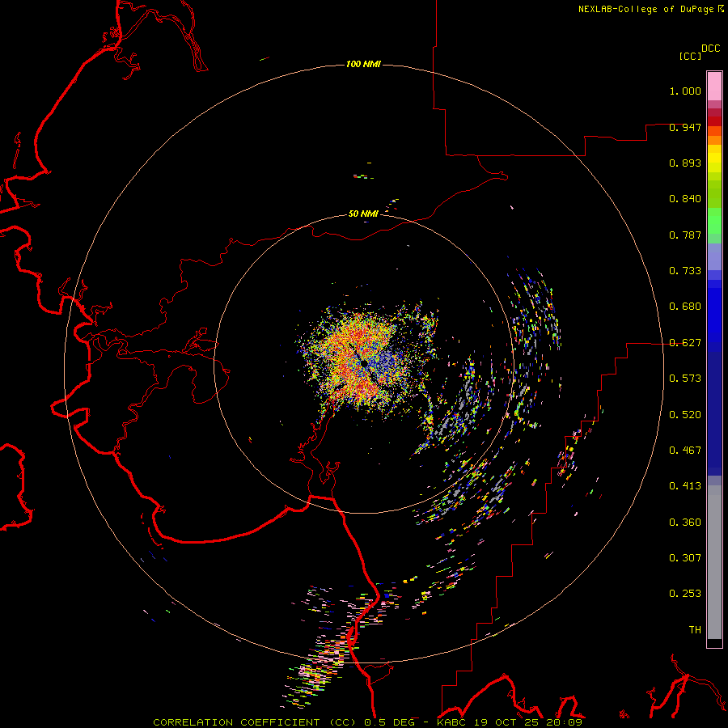
Task: Click the black radar site dot at the ring center
Action: click(x=364, y=362)
